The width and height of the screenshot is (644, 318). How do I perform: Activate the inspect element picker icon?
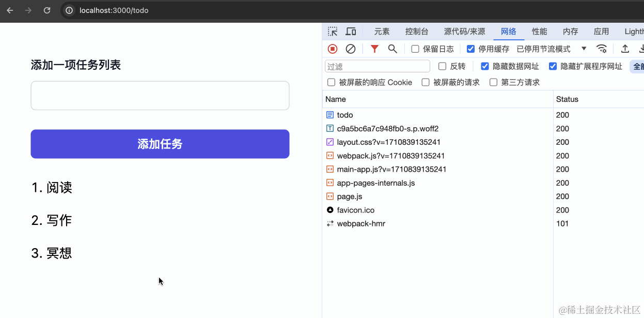(333, 32)
